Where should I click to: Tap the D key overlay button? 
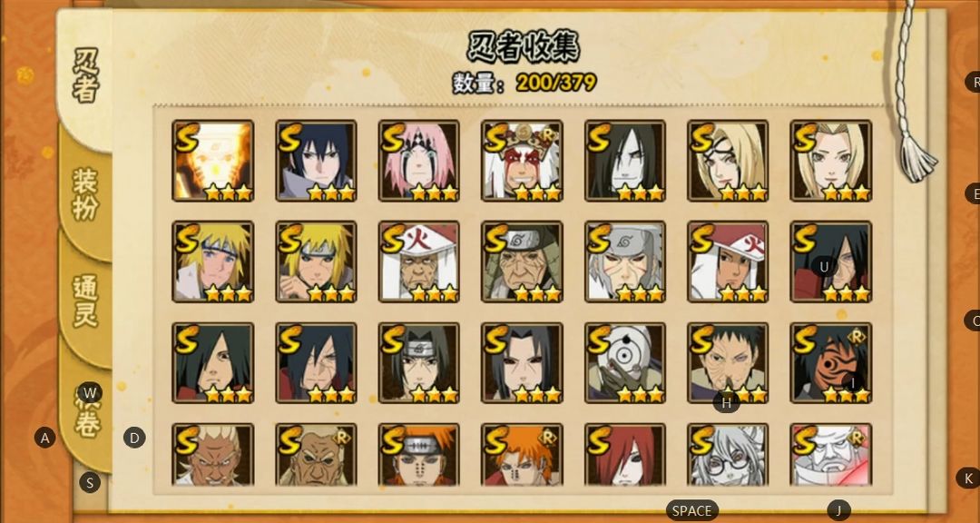click(134, 438)
